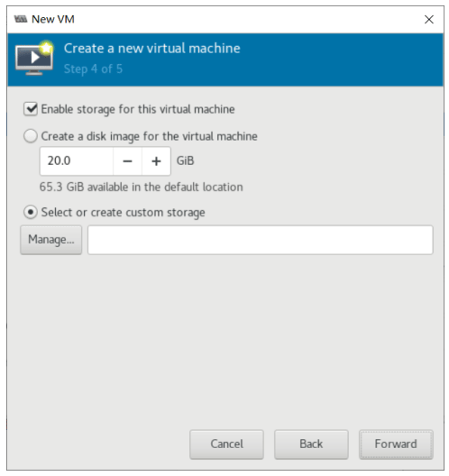Click the custom storage path text field
The height and width of the screenshot is (476, 449).
tap(261, 240)
